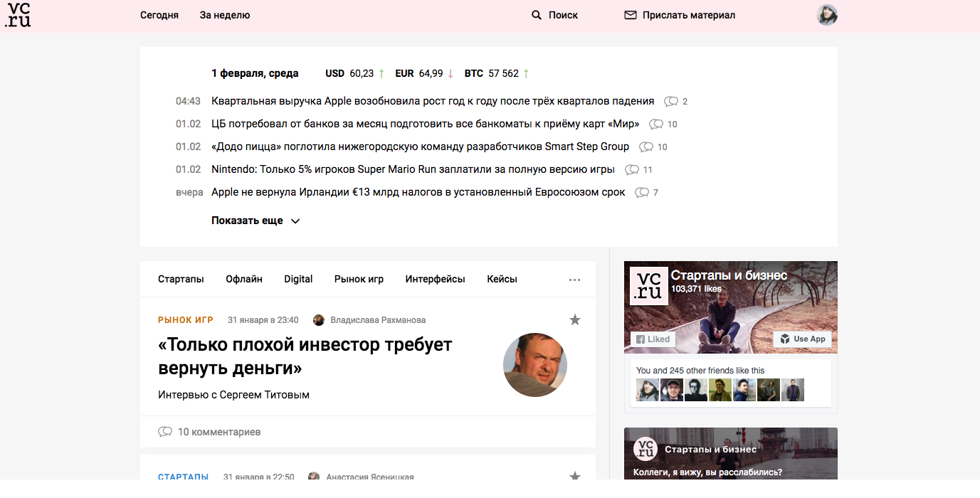The width and height of the screenshot is (980, 498).
Task: Open comments bubble for Apple Ireland taxes news
Action: (x=642, y=192)
